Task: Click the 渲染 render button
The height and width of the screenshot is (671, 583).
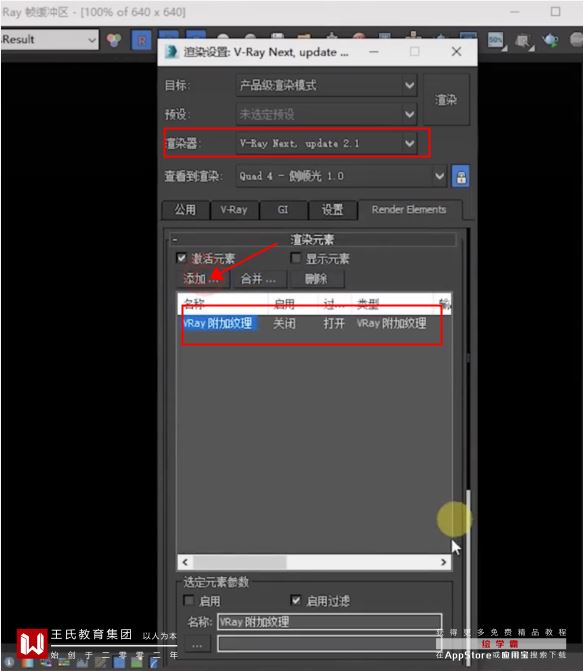Action: click(446, 100)
